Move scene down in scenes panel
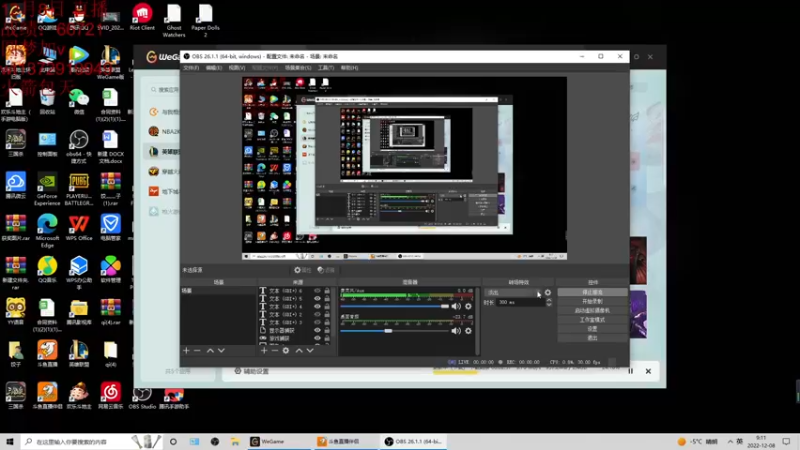Image resolution: width=800 pixels, height=450 pixels. pos(221,351)
